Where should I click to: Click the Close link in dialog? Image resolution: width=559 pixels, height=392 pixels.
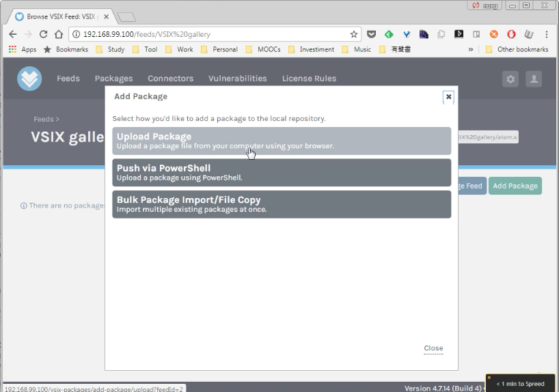tap(433, 348)
